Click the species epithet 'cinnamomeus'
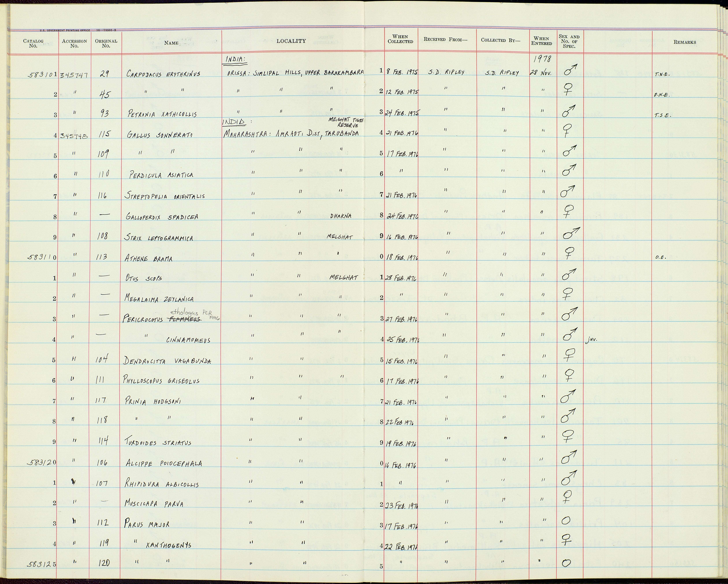This screenshot has height=584, width=728. pos(188,340)
